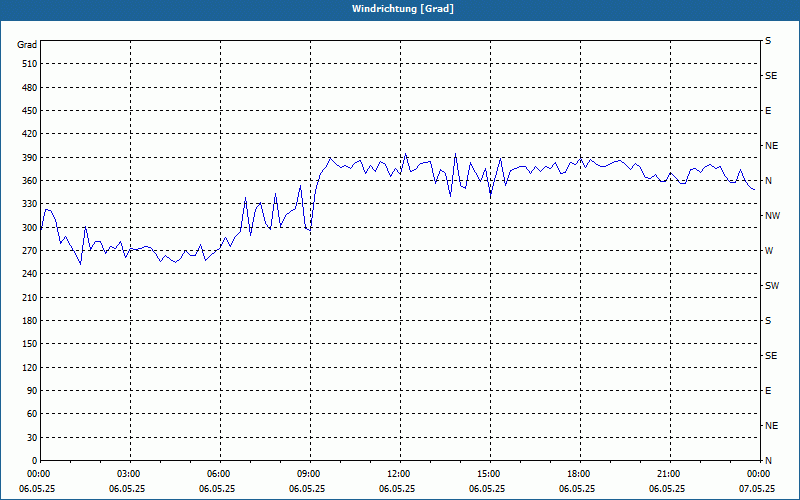Click the NE compass label level with 390
The image size is (800, 500).
(771, 146)
